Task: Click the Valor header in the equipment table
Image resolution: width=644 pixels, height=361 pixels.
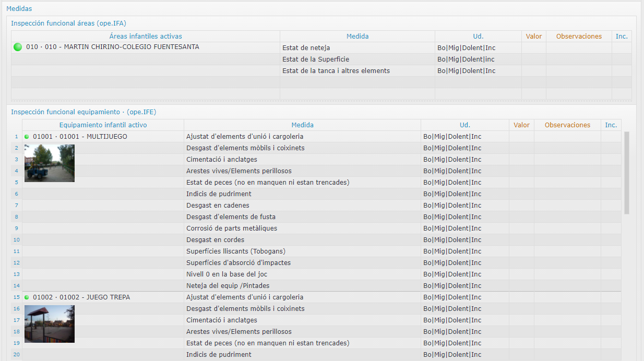Action: [x=521, y=125]
